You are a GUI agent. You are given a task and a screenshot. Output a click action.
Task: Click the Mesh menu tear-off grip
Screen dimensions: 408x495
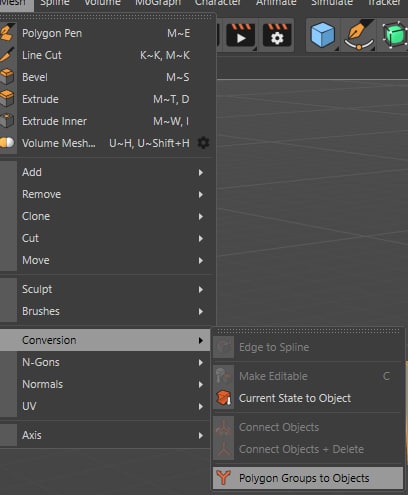coord(107,17)
